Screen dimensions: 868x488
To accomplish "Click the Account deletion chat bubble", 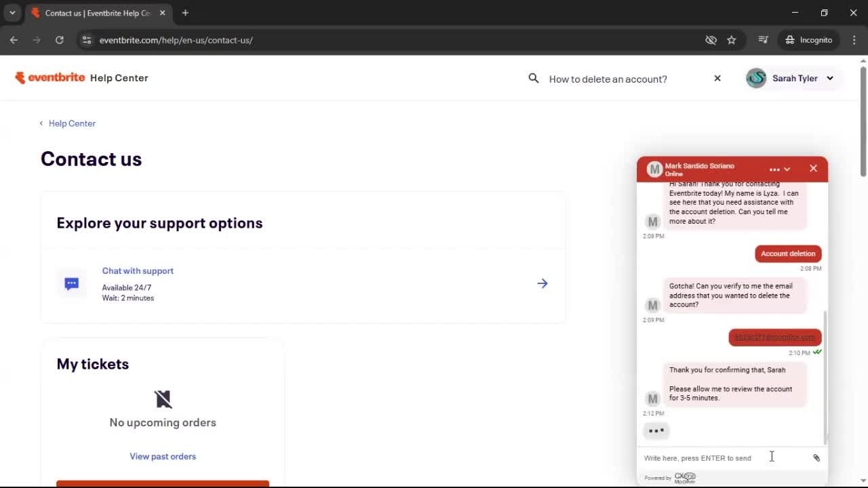I will pyautogui.click(x=788, y=253).
